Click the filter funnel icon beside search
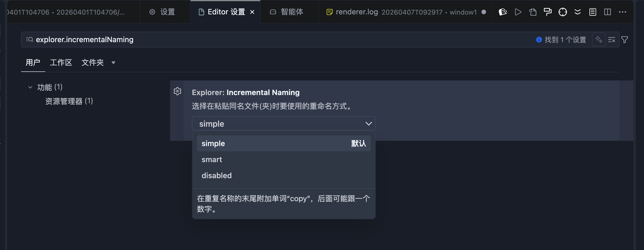 point(625,40)
